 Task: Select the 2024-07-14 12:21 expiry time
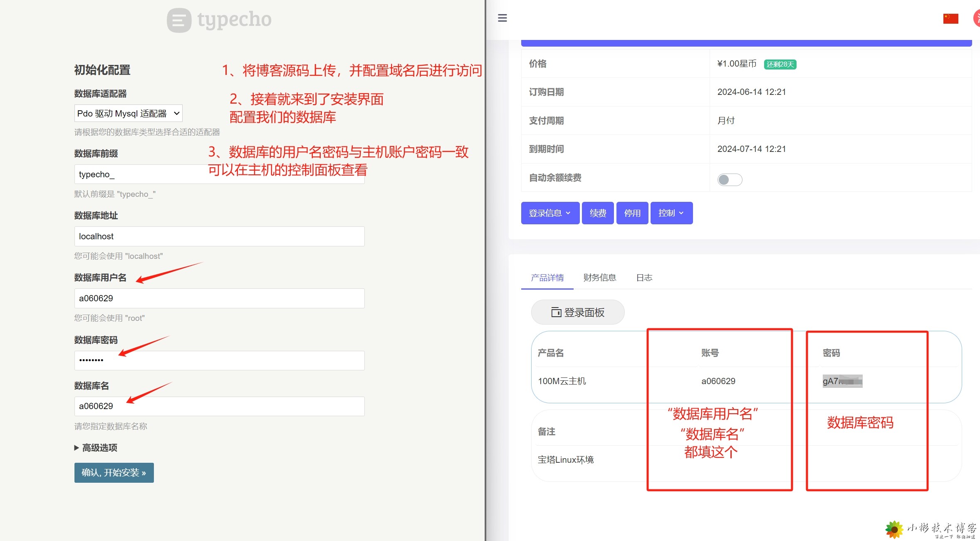[x=752, y=149]
